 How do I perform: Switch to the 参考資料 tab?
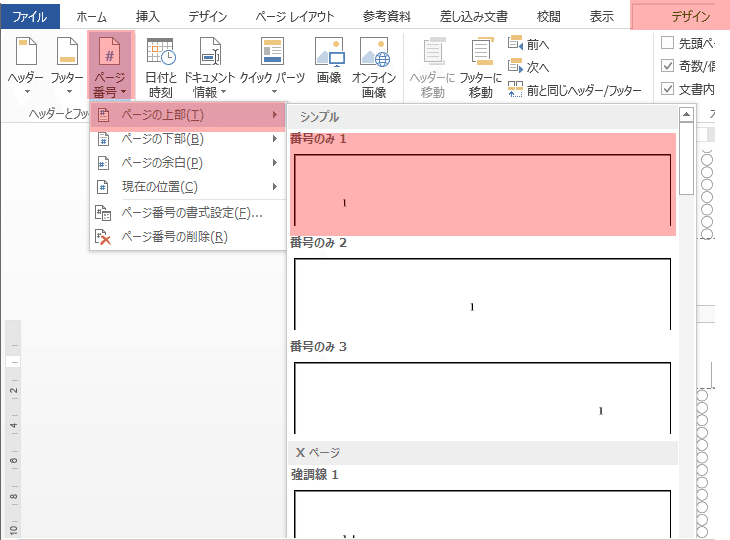click(x=387, y=17)
